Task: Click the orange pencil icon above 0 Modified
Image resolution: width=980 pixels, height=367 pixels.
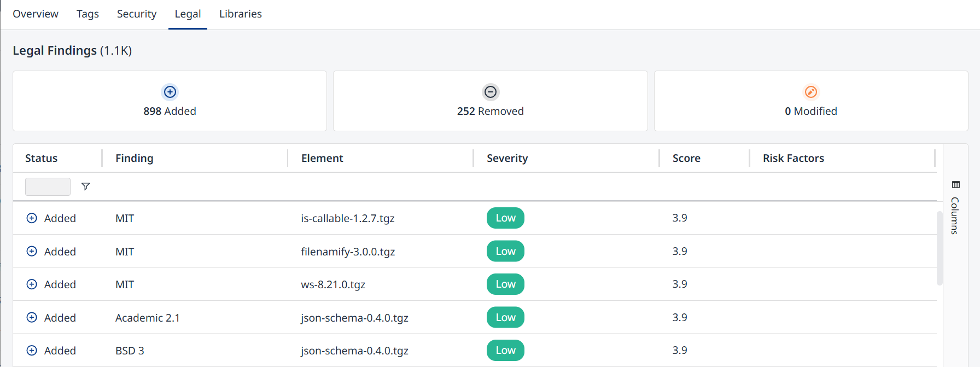Action: 811,92
